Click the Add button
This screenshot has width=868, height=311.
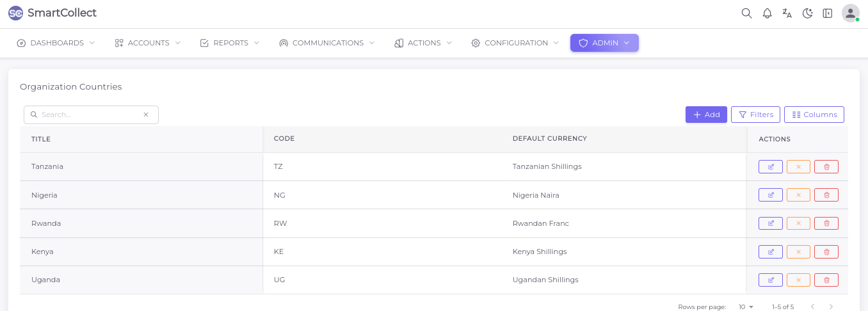tap(706, 115)
